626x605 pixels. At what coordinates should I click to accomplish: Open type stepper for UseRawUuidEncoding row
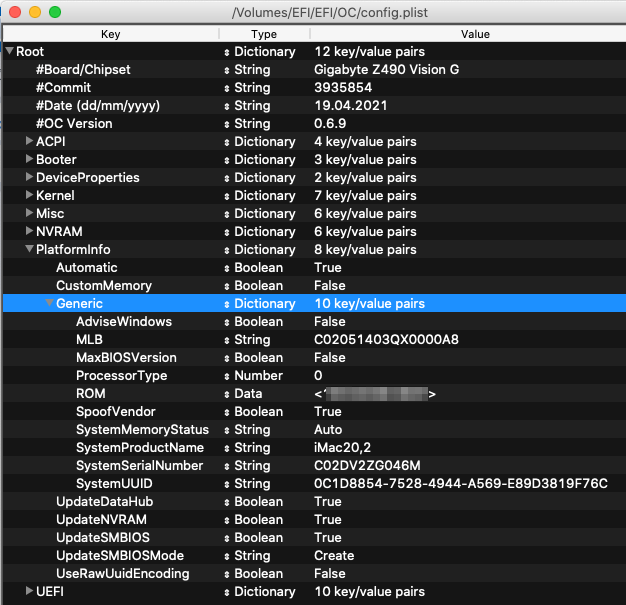[x=227, y=574]
